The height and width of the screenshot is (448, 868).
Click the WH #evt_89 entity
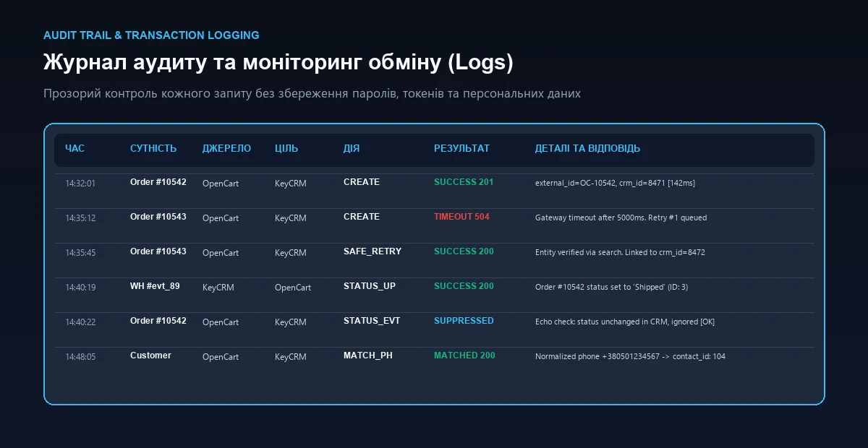155,286
